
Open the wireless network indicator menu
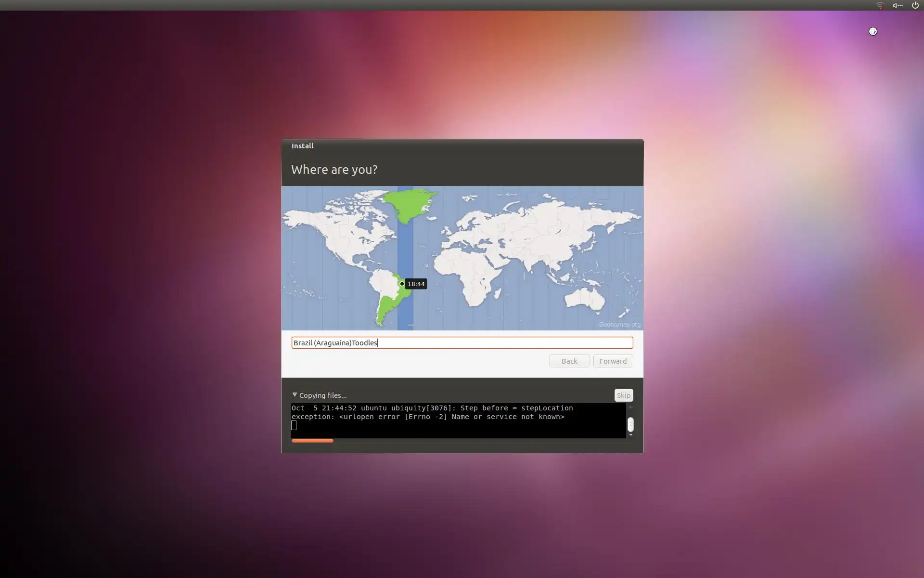(x=880, y=5)
